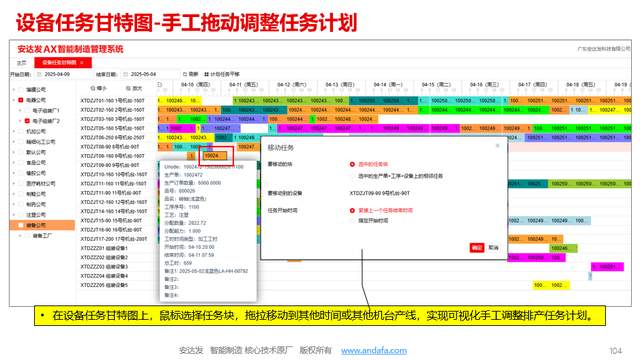Open the 开始日期 calendar picker icon

[40, 74]
